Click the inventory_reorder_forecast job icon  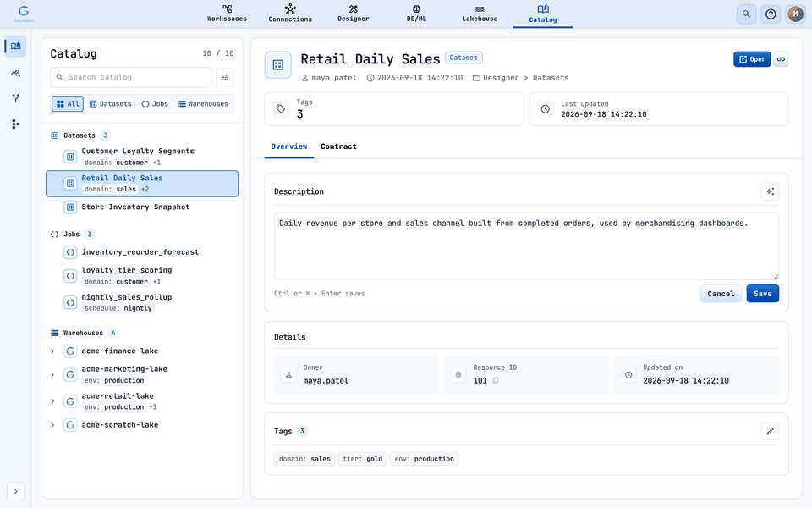[70, 252]
